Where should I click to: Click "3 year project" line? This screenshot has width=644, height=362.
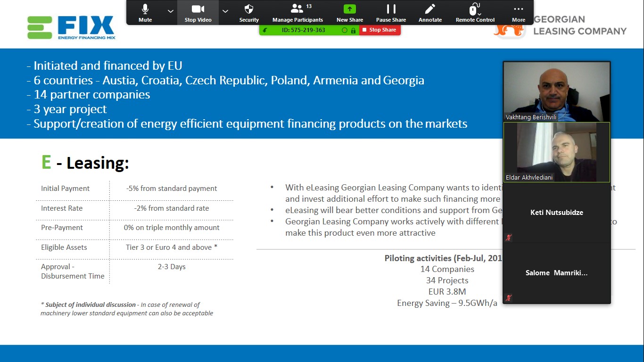(67, 109)
